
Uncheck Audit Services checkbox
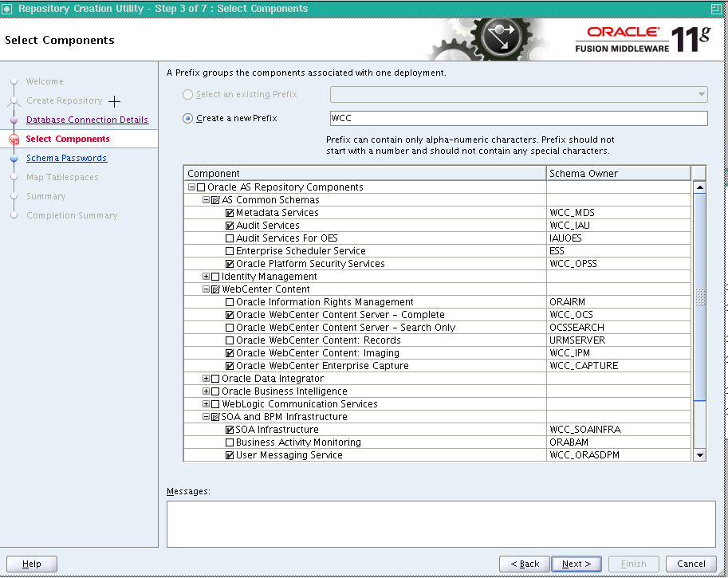pyautogui.click(x=230, y=226)
